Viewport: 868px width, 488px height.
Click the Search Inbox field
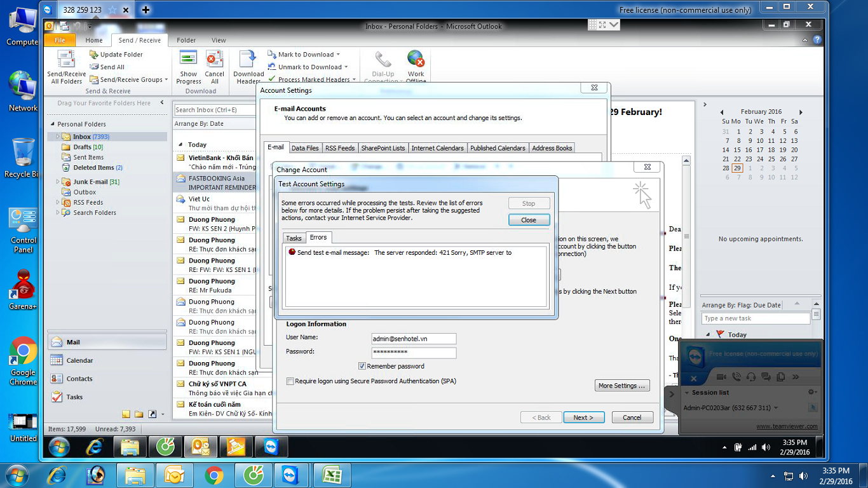point(216,110)
